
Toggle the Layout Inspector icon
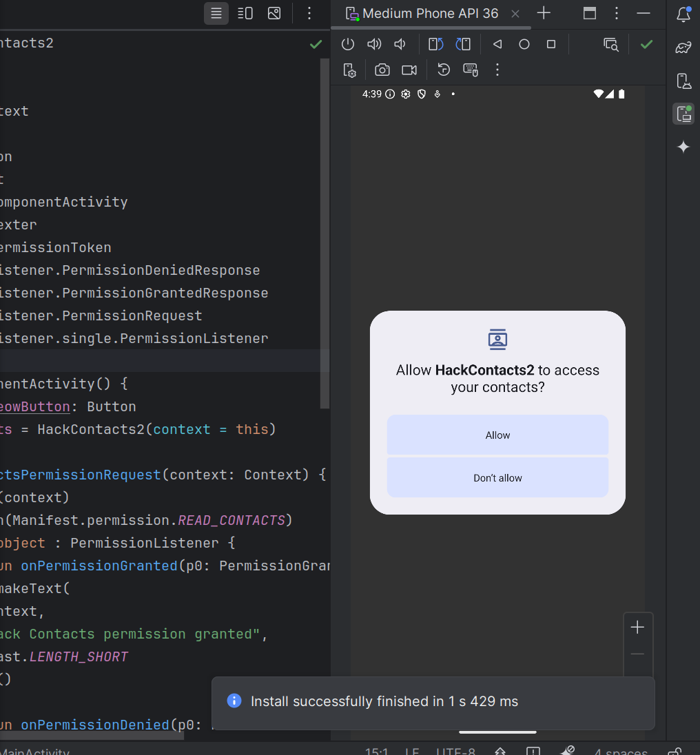(x=611, y=44)
